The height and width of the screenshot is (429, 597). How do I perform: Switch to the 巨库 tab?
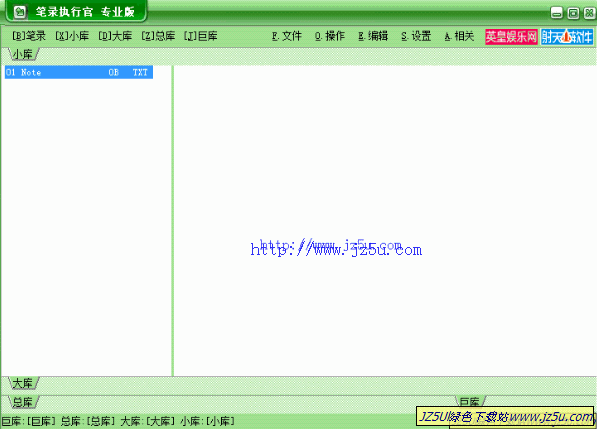click(470, 401)
